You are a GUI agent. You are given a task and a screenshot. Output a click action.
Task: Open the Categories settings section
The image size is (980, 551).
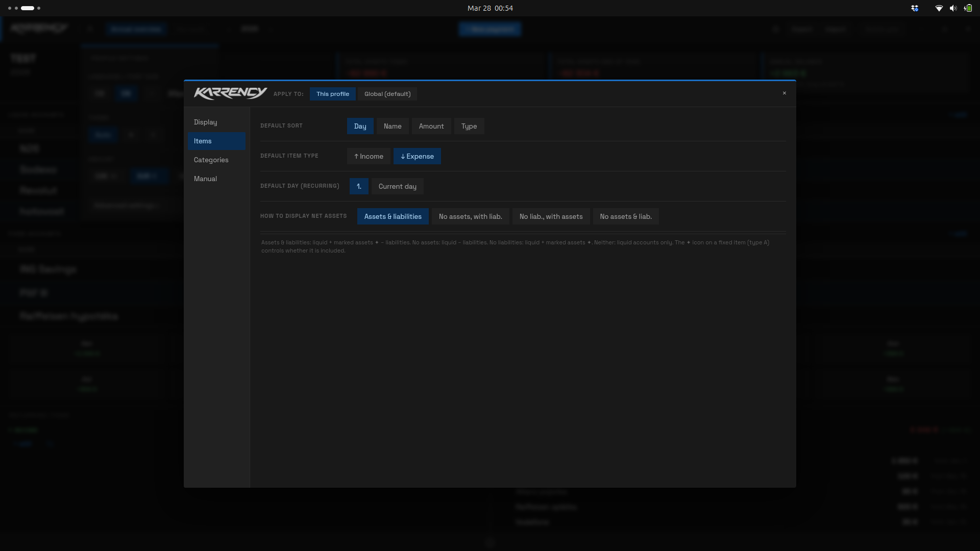(211, 160)
